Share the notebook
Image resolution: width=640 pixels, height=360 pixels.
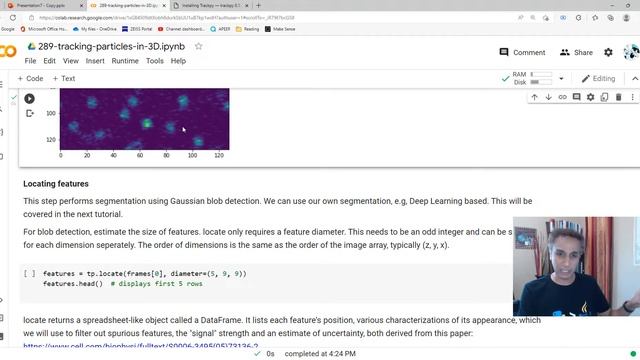coord(576,52)
